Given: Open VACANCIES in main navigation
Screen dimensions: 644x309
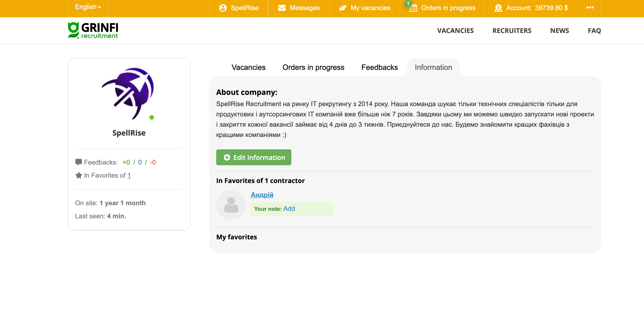Looking at the screenshot, I should click(x=455, y=31).
